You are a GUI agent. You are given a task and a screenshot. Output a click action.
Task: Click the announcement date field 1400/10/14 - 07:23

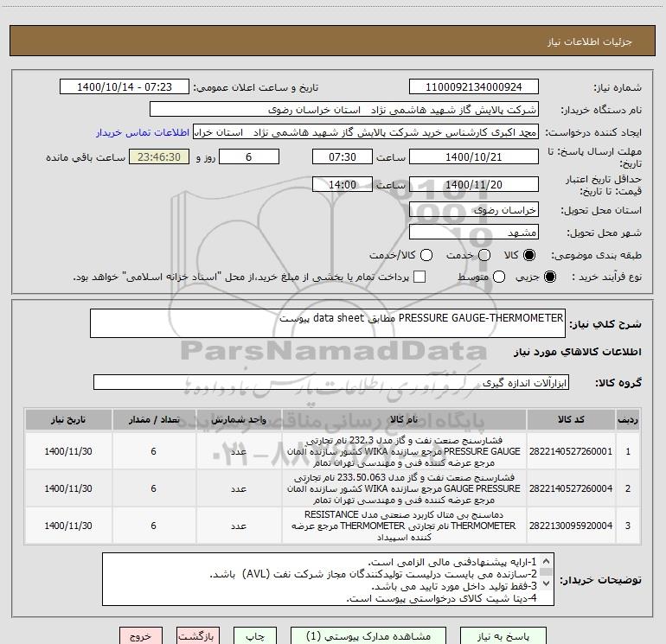pyautogui.click(x=125, y=87)
